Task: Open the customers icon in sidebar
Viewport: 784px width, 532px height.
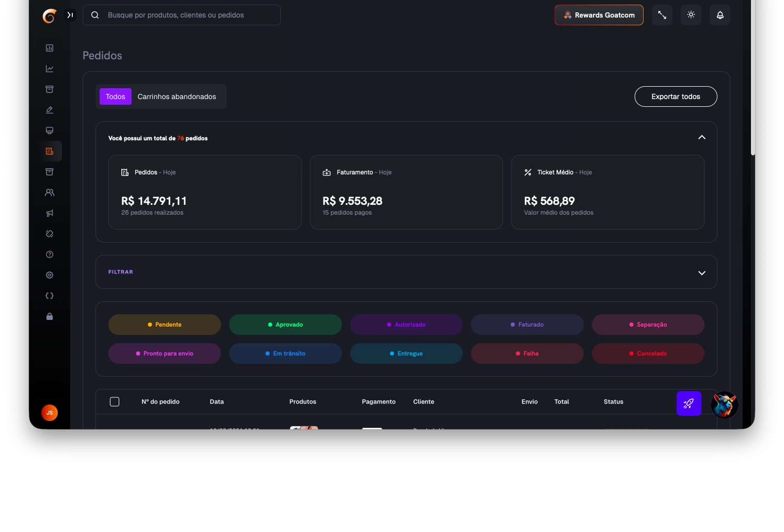Action: (50, 192)
